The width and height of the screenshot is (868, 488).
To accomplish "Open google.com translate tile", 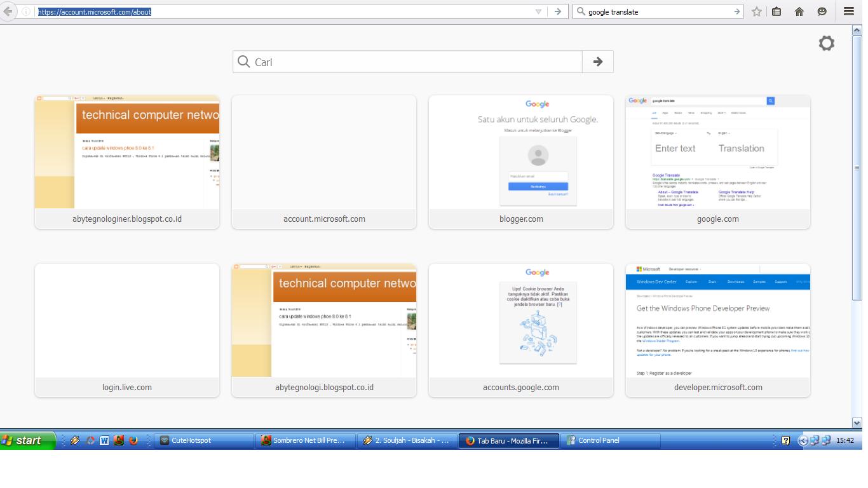I will click(x=718, y=162).
